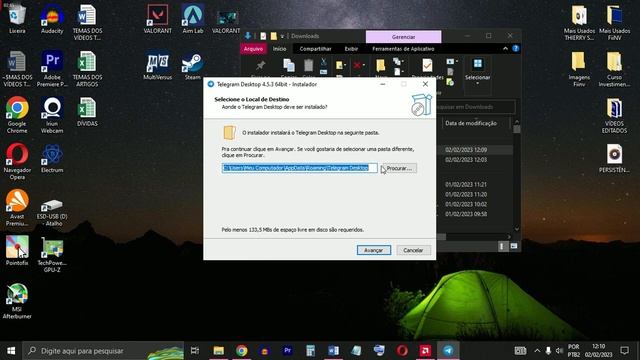Click the Windows Start button

tap(11, 351)
